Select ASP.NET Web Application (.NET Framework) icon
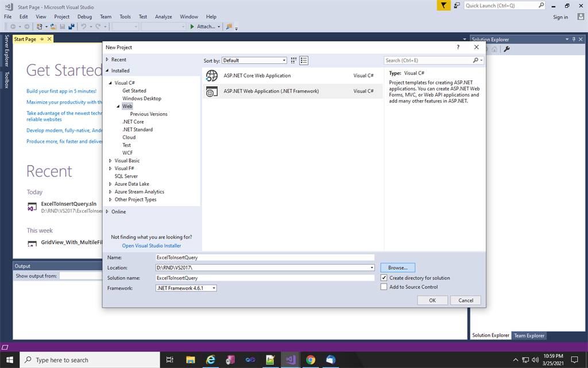 point(212,91)
